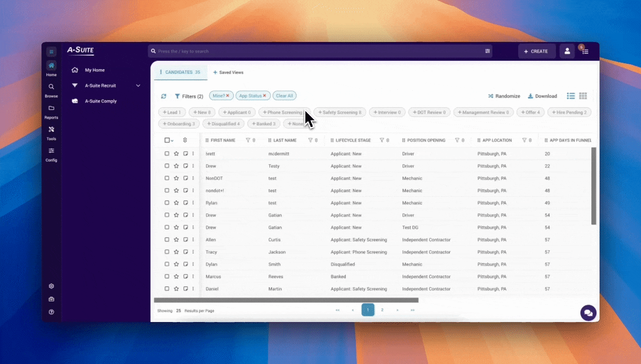Open the settings gear icon in sidebar
This screenshot has height=364, width=641.
pyautogui.click(x=51, y=286)
